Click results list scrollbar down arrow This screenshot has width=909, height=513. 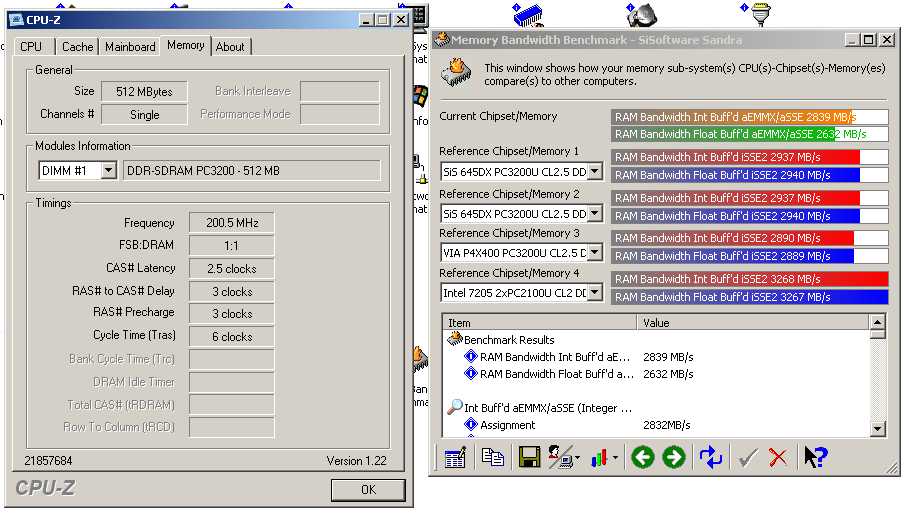(x=877, y=428)
